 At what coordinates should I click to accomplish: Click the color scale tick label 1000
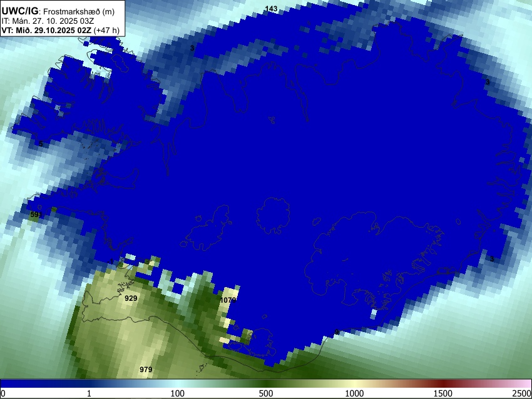coord(354,393)
